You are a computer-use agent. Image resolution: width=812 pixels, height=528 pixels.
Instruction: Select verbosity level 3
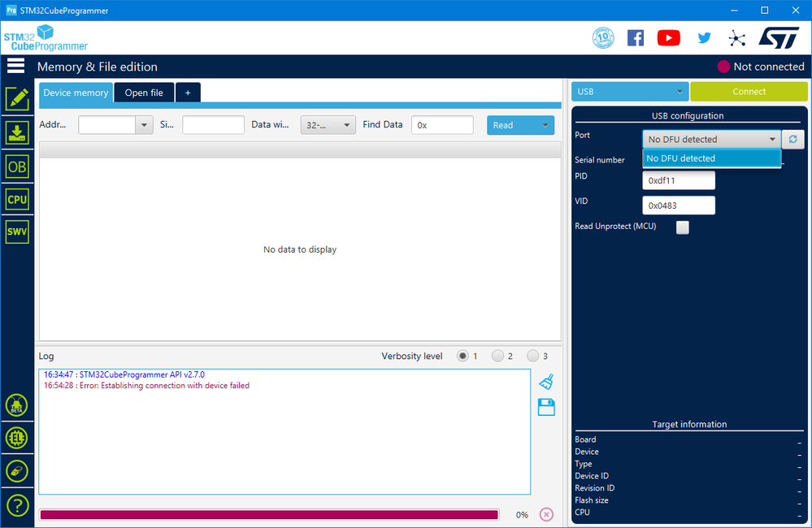(x=533, y=356)
